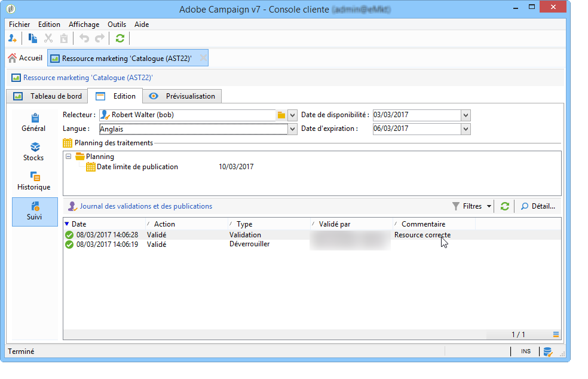This screenshot has width=588, height=379.
Task: Click the Resource correcte comment cell
Action: [x=422, y=235]
